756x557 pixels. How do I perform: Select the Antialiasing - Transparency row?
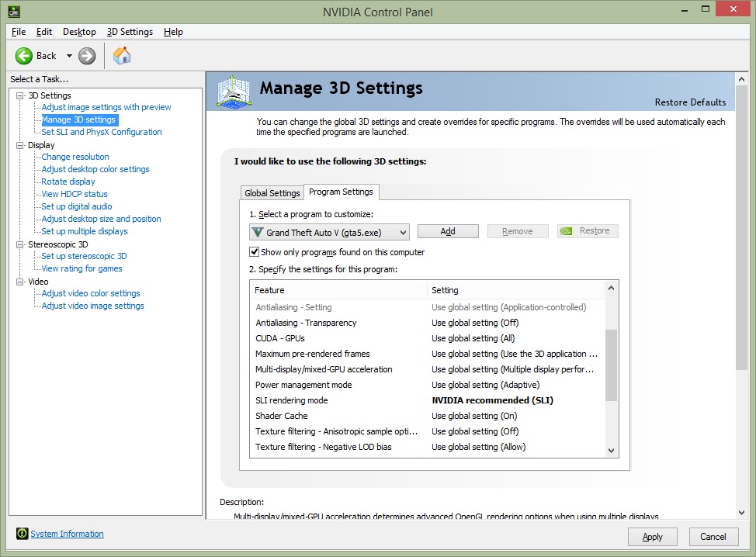(x=427, y=323)
